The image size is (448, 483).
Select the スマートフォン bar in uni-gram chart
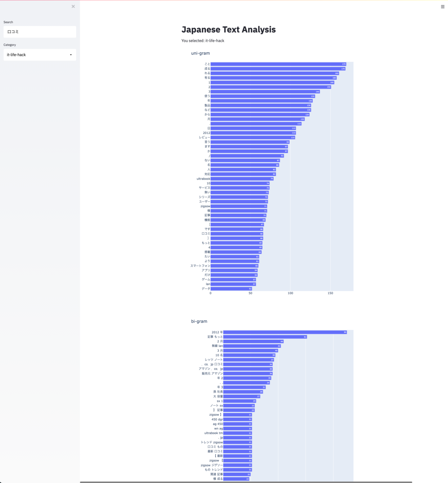click(234, 266)
